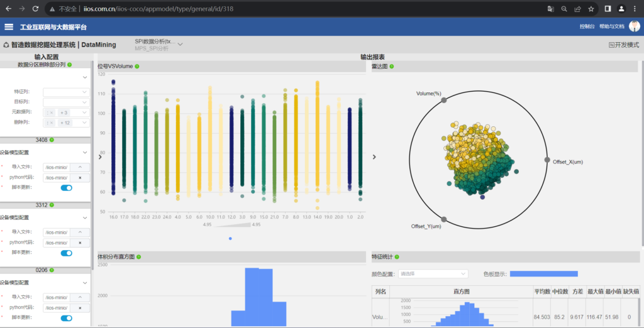Click the 平均数 column header

tap(541, 292)
